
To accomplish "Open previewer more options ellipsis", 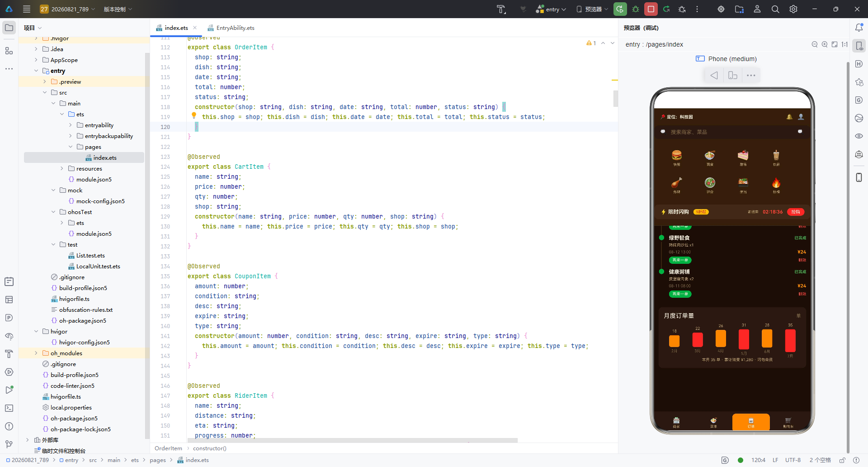I will 751,76.
